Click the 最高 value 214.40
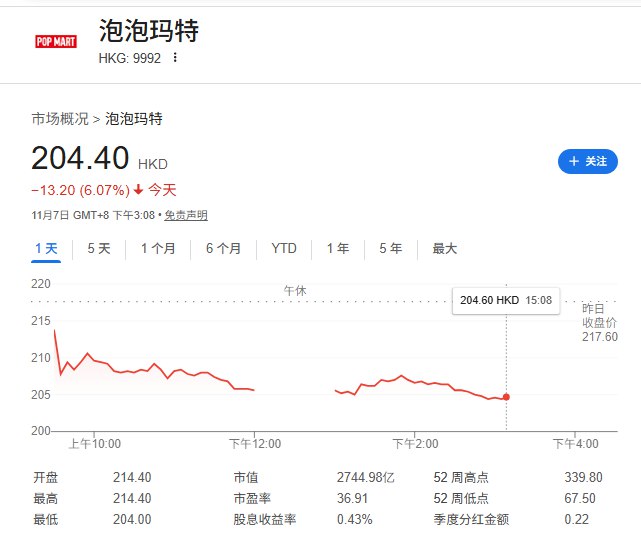This screenshot has height=538, width=641. pos(132,498)
